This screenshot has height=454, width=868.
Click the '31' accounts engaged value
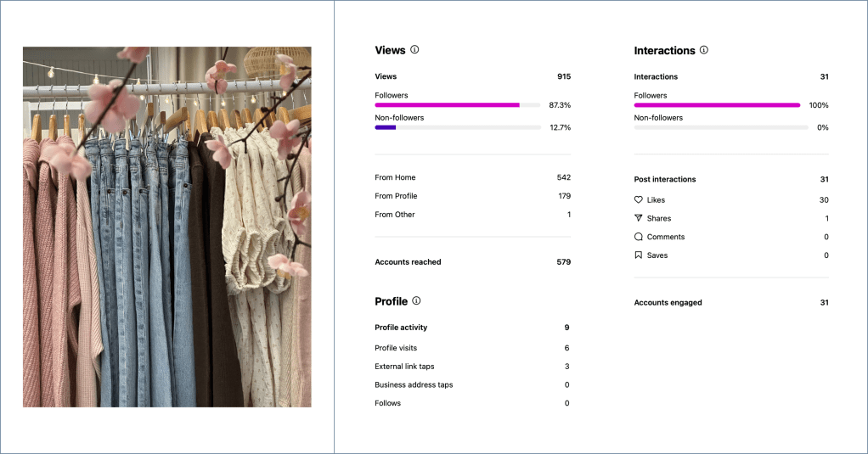point(825,302)
